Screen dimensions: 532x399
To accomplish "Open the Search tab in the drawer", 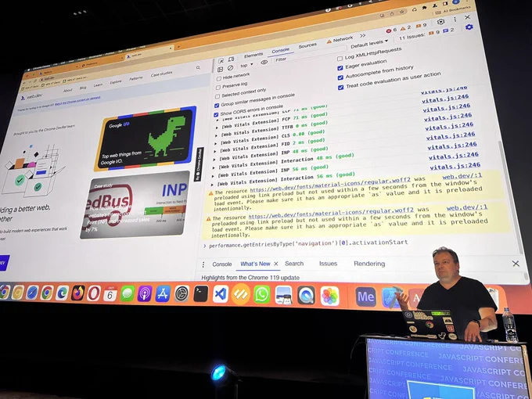I will point(294,264).
